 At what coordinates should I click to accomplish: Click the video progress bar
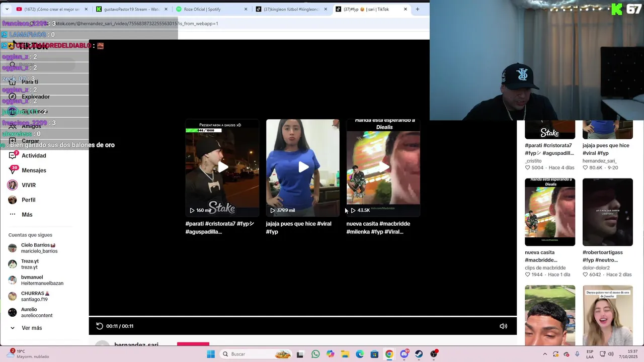pyautogui.click(x=303, y=316)
